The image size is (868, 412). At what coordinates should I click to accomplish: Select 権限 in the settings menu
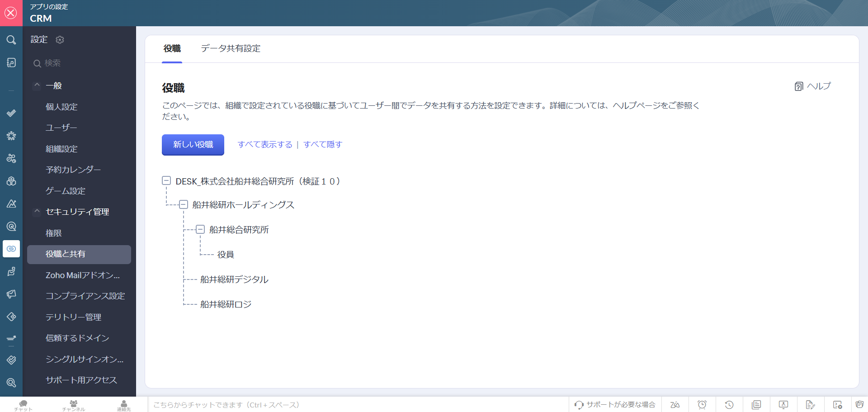[54, 233]
